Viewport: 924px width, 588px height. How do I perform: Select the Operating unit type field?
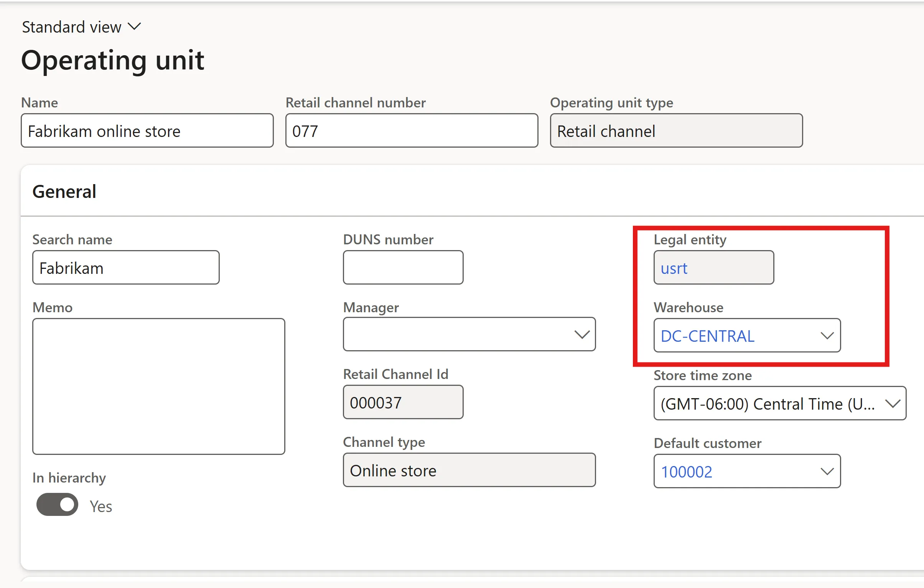click(x=676, y=130)
